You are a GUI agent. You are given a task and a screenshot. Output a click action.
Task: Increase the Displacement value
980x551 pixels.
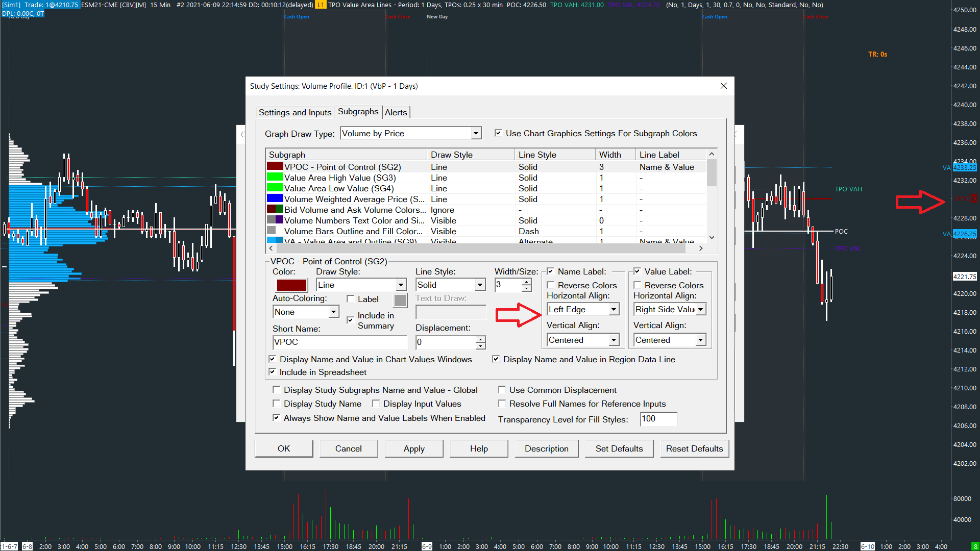coord(481,339)
